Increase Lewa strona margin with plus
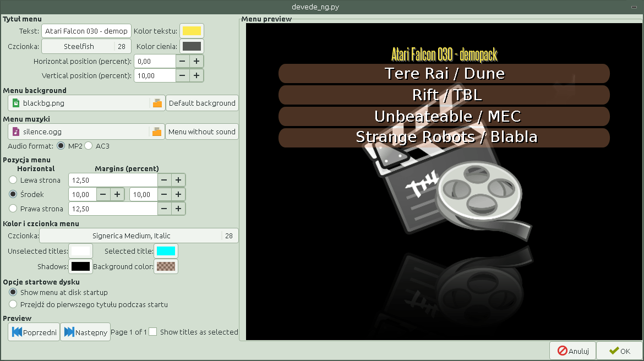 click(178, 180)
